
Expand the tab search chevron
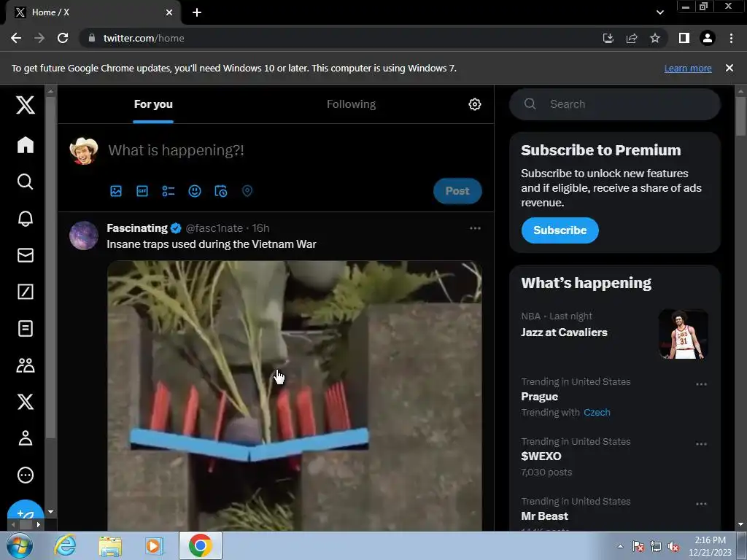(x=659, y=12)
